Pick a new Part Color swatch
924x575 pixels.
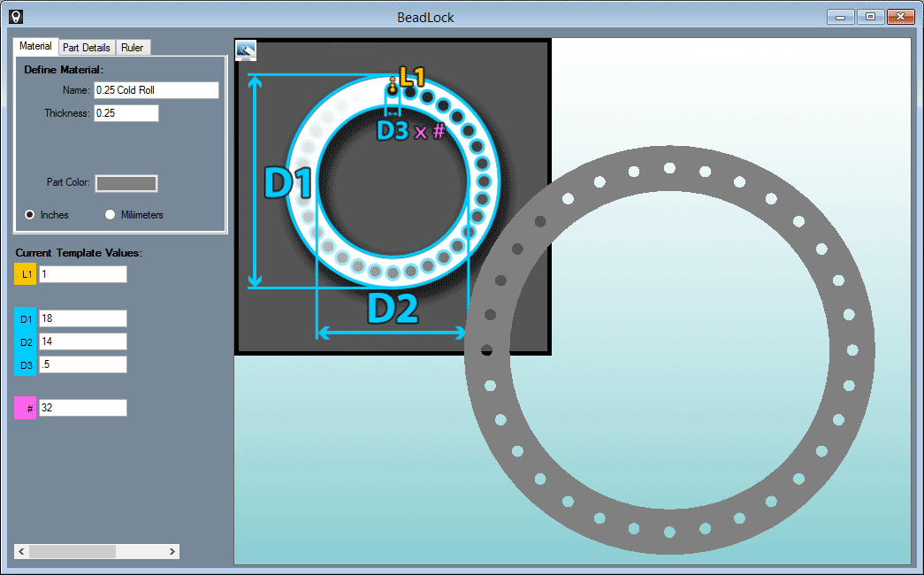point(126,183)
